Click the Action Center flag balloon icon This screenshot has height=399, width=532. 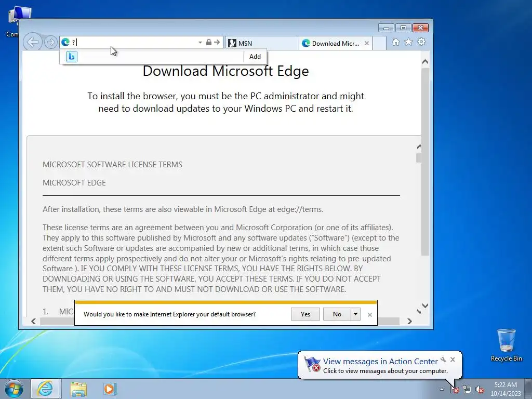312,364
